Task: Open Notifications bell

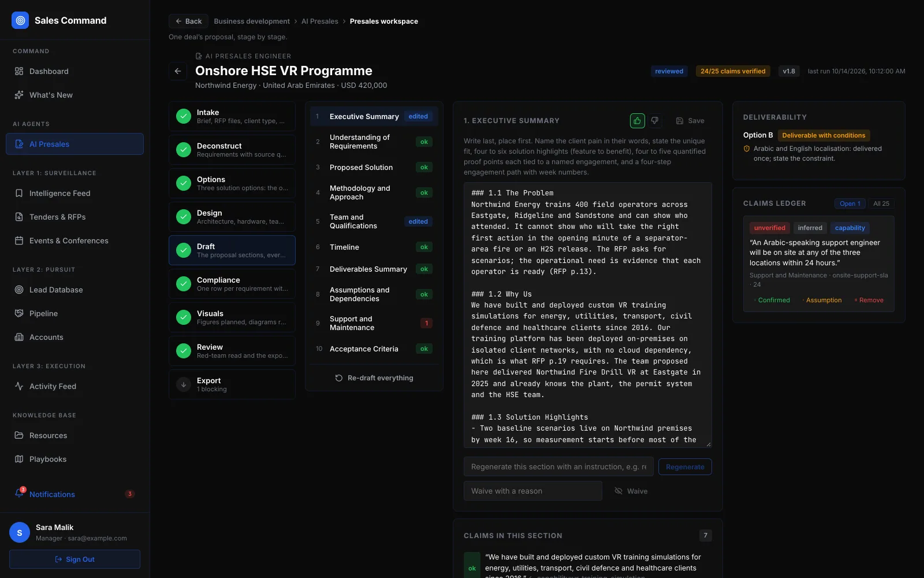Action: pyautogui.click(x=20, y=493)
